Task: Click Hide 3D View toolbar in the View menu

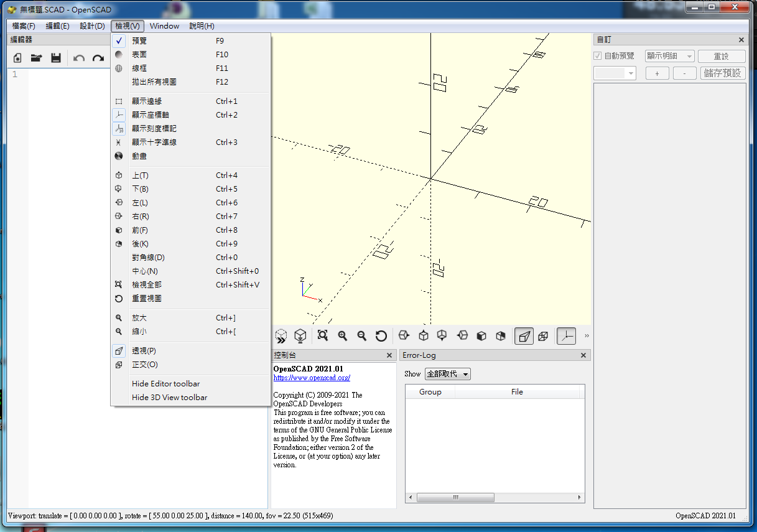Action: point(190,397)
